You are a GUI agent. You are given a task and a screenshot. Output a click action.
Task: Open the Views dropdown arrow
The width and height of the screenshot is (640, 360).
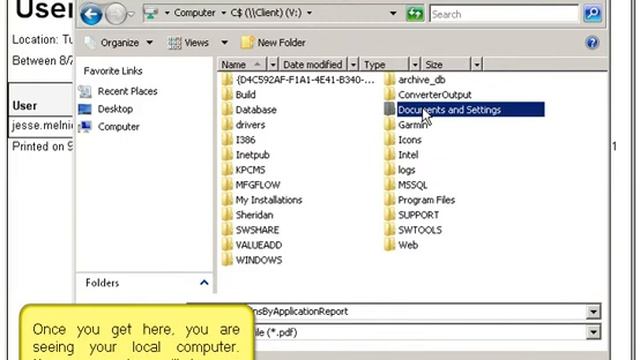224,42
